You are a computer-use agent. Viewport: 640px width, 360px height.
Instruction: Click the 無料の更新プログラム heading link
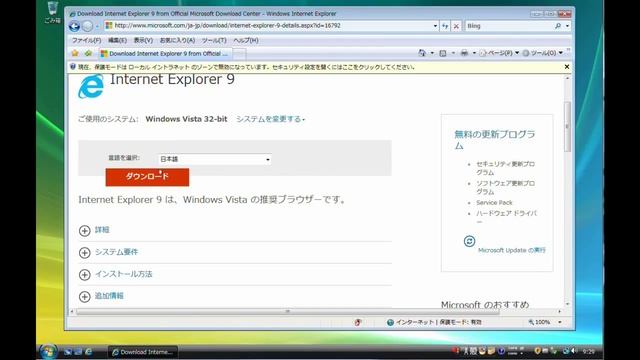coord(495,140)
